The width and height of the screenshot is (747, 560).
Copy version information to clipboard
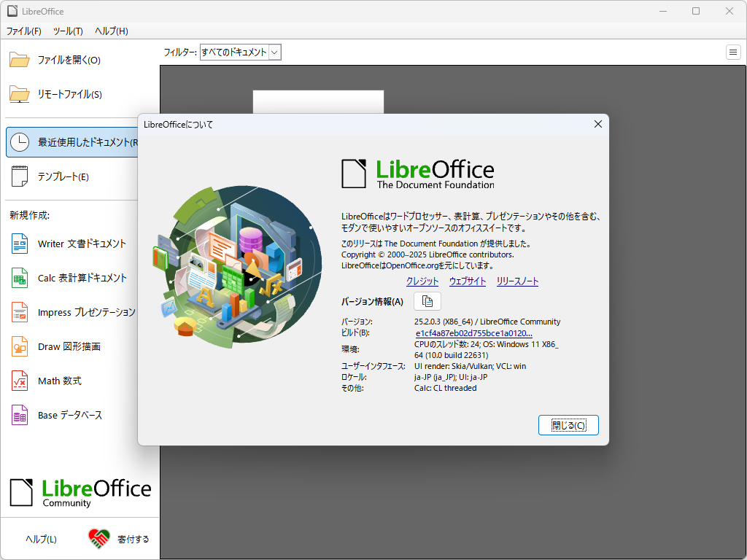[427, 300]
